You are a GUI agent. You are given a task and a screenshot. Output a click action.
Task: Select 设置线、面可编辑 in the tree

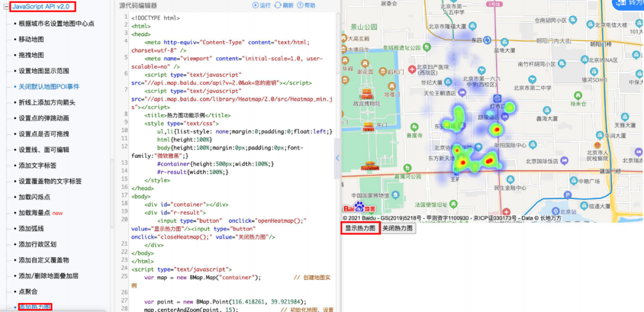[44, 149]
